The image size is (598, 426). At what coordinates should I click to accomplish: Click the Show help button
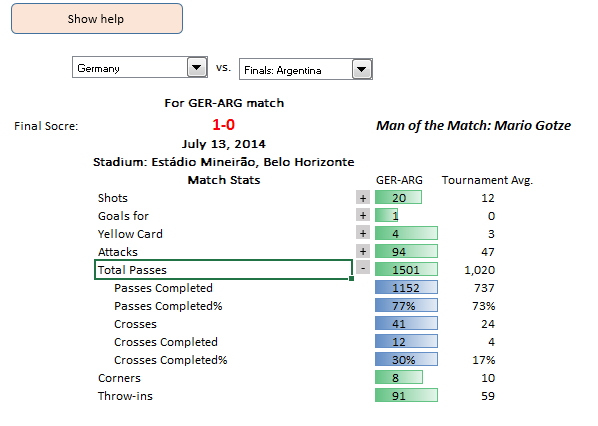point(97,19)
